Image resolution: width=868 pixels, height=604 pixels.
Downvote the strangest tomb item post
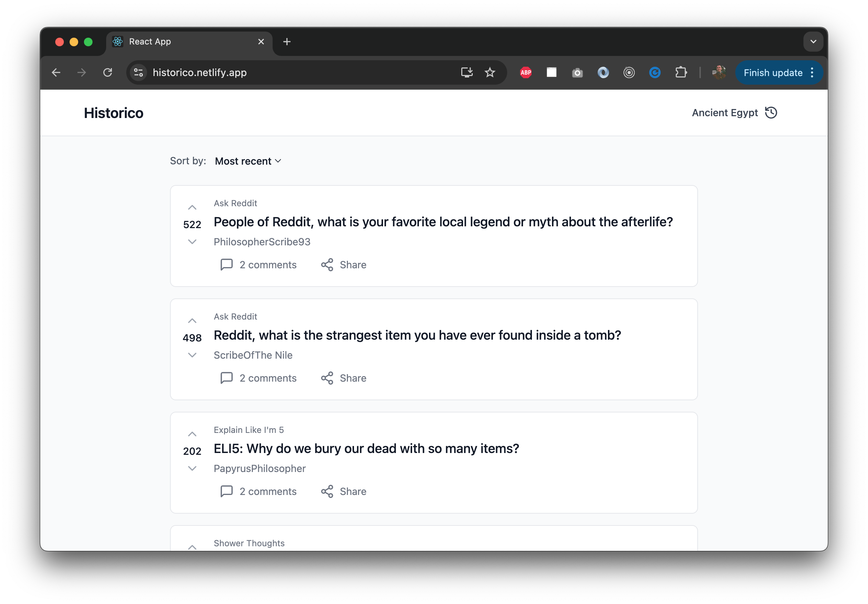coord(192,355)
